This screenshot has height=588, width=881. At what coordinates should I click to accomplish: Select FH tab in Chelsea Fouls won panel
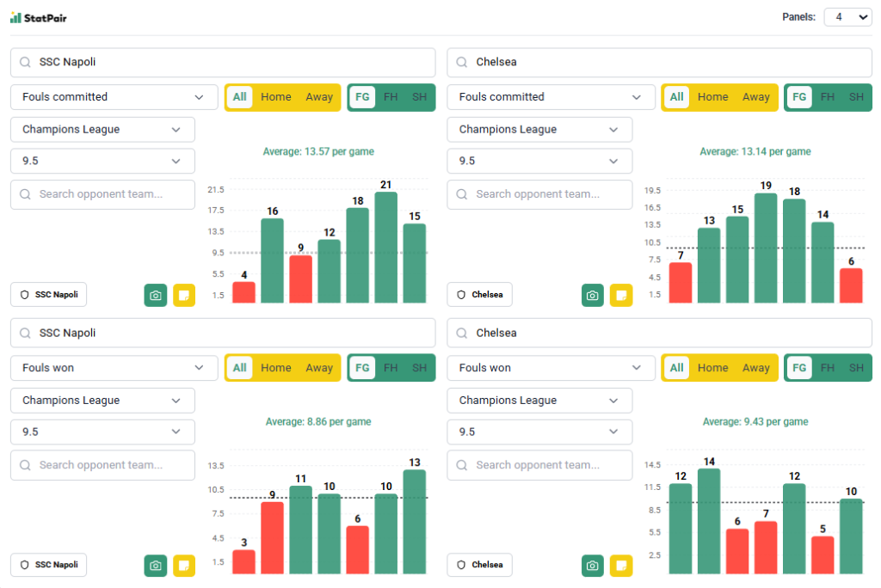pyautogui.click(x=828, y=368)
